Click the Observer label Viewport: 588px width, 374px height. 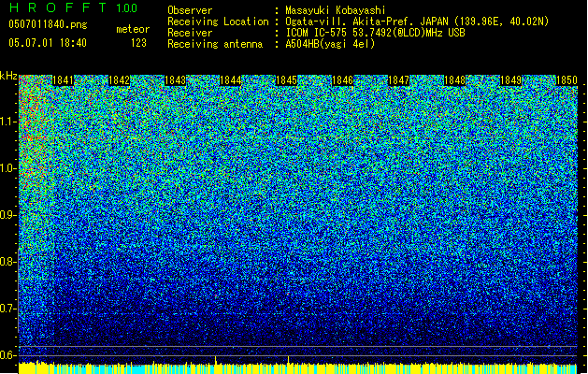point(190,10)
